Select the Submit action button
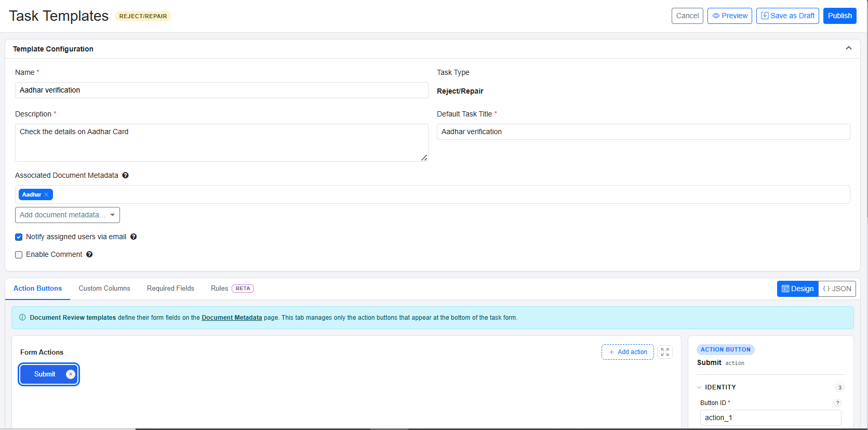This screenshot has height=430, width=868. 45,374
